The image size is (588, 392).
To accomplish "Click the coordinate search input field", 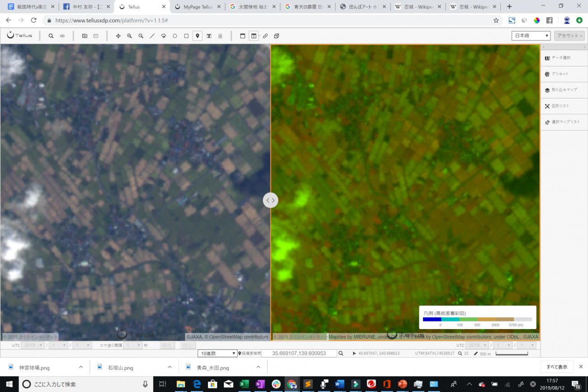I will pos(299,353).
